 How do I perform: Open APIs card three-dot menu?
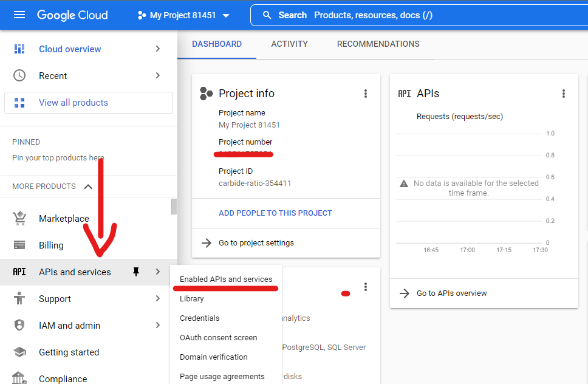(564, 94)
